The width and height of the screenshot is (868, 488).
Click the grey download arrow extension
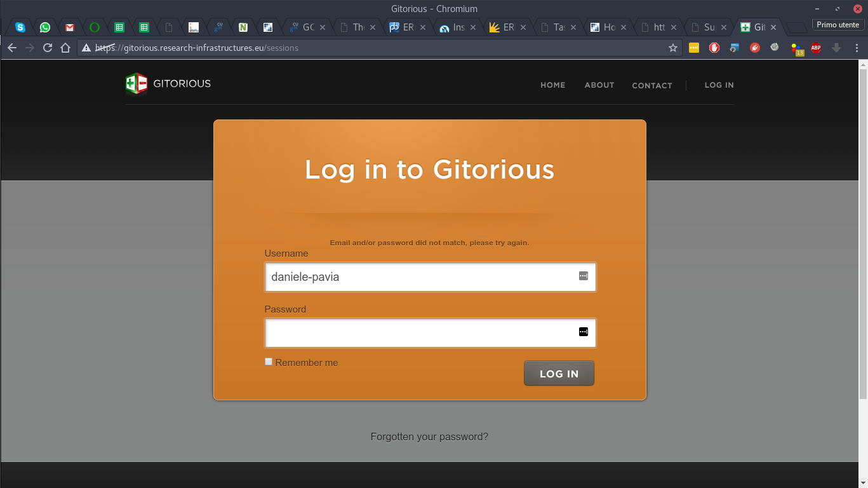(836, 48)
